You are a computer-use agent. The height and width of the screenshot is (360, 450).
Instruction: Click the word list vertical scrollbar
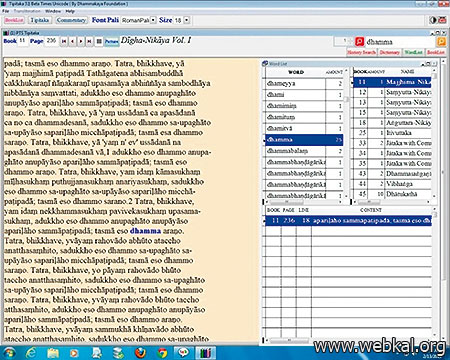coord(346,133)
